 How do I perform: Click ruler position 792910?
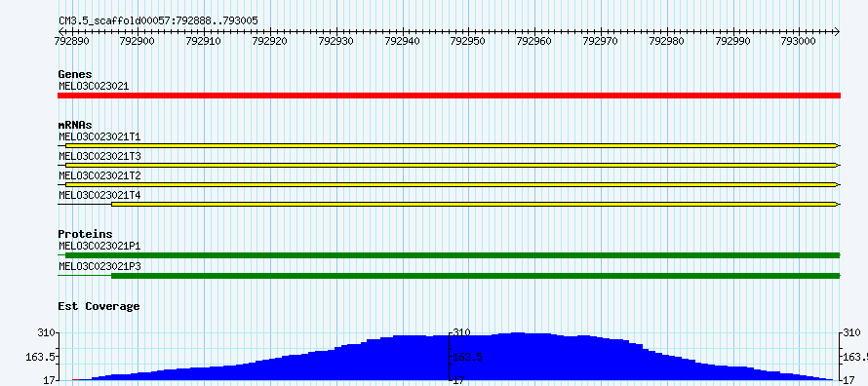204,41
